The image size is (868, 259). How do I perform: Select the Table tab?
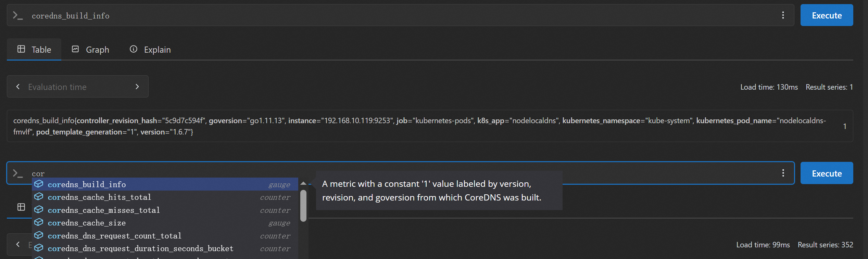[x=34, y=50]
